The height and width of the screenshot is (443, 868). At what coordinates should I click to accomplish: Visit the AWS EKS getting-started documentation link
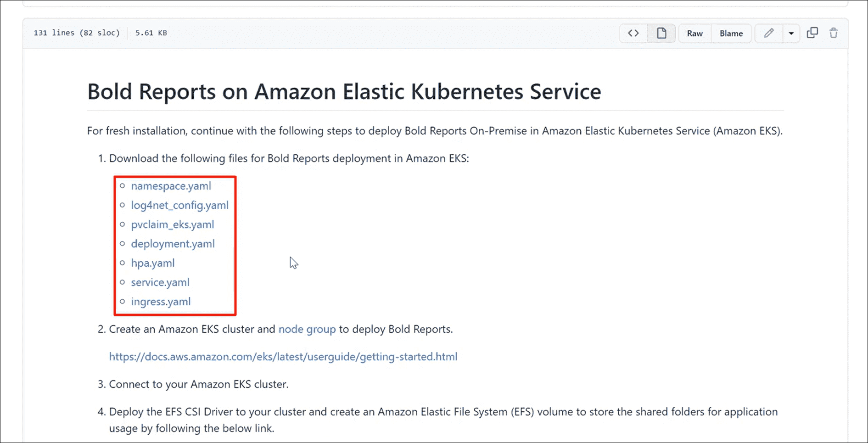point(283,357)
